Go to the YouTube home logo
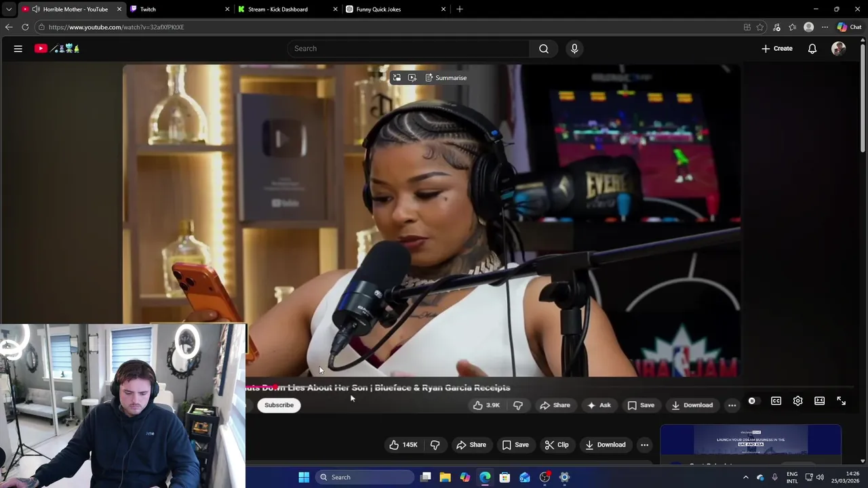This screenshot has height=488, width=868. 57,49
